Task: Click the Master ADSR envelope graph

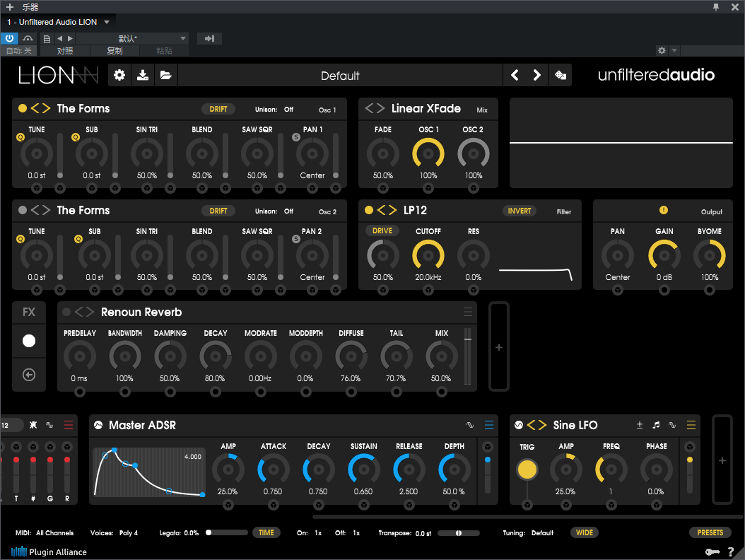Action: coord(149,472)
